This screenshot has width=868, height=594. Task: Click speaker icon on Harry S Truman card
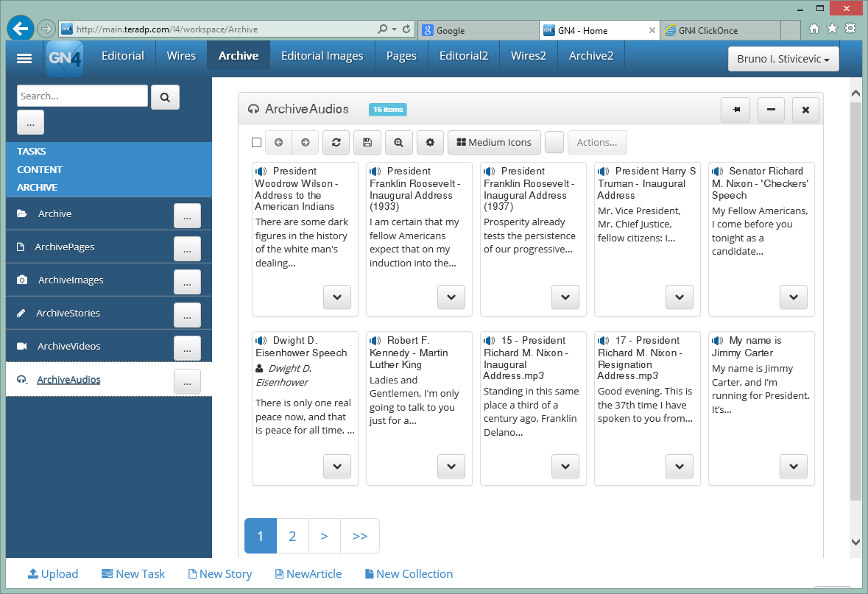tap(604, 172)
